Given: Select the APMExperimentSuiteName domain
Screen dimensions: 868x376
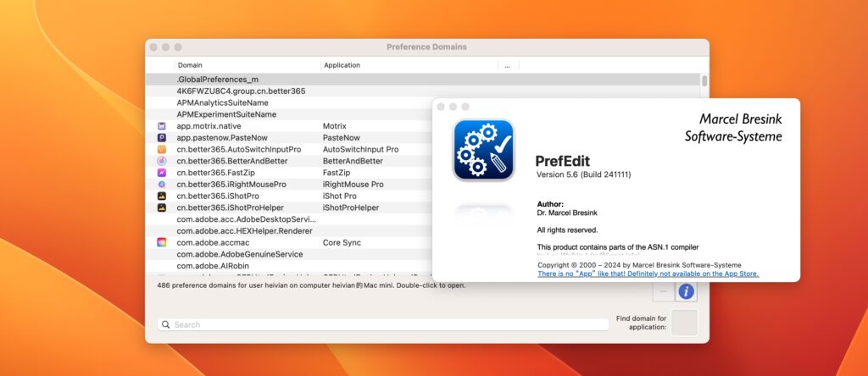Looking at the screenshot, I should coord(226,114).
